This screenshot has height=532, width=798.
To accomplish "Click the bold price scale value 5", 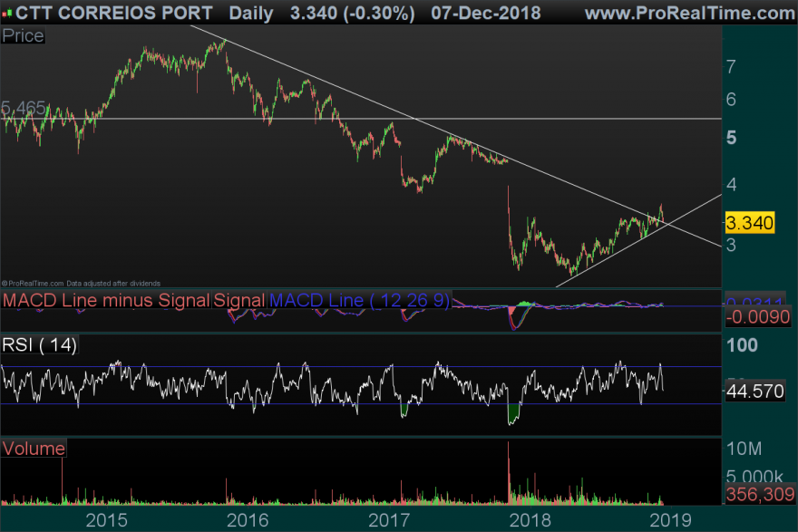I will (x=731, y=138).
